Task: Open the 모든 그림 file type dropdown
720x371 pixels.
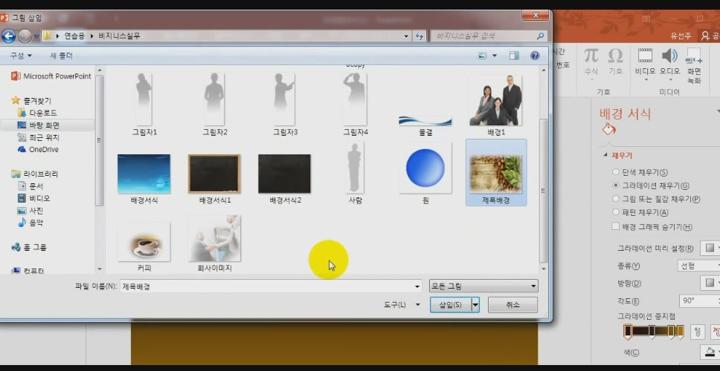Action: [484, 287]
